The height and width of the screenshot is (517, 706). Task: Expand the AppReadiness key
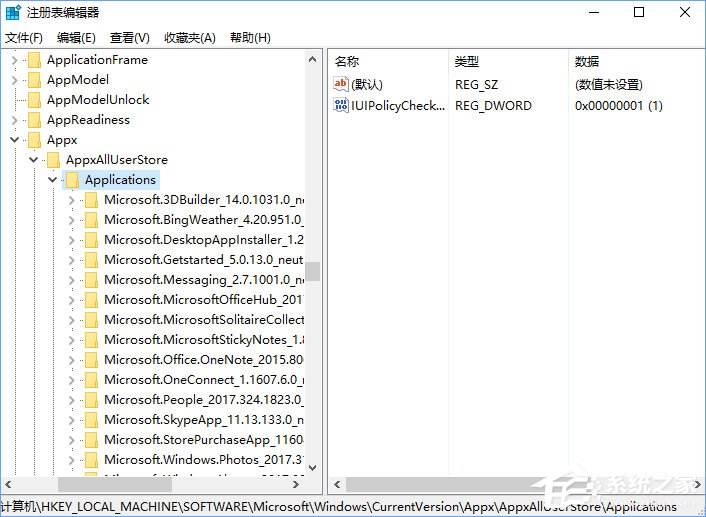coord(14,120)
